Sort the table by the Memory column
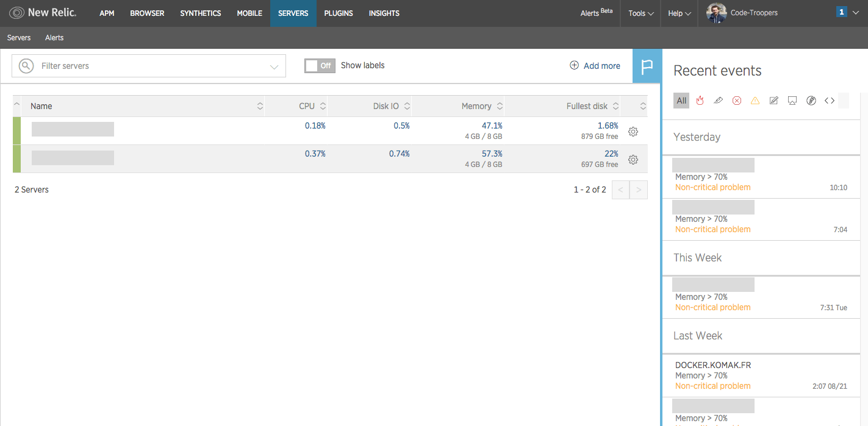 tap(482, 106)
